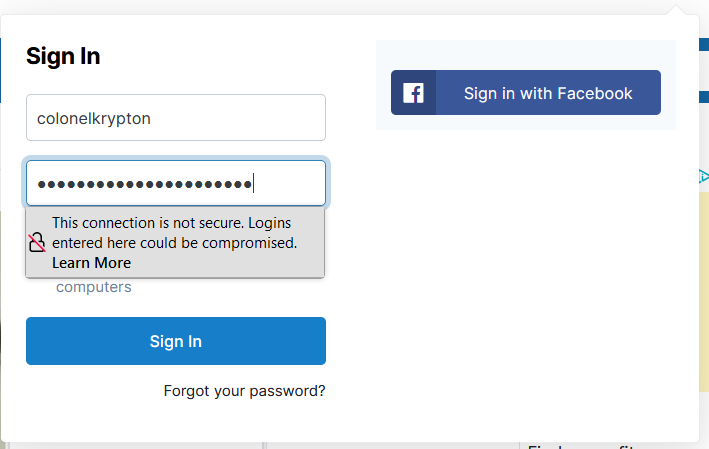
Task: Open the Learn More link in warning
Action: pos(91,263)
